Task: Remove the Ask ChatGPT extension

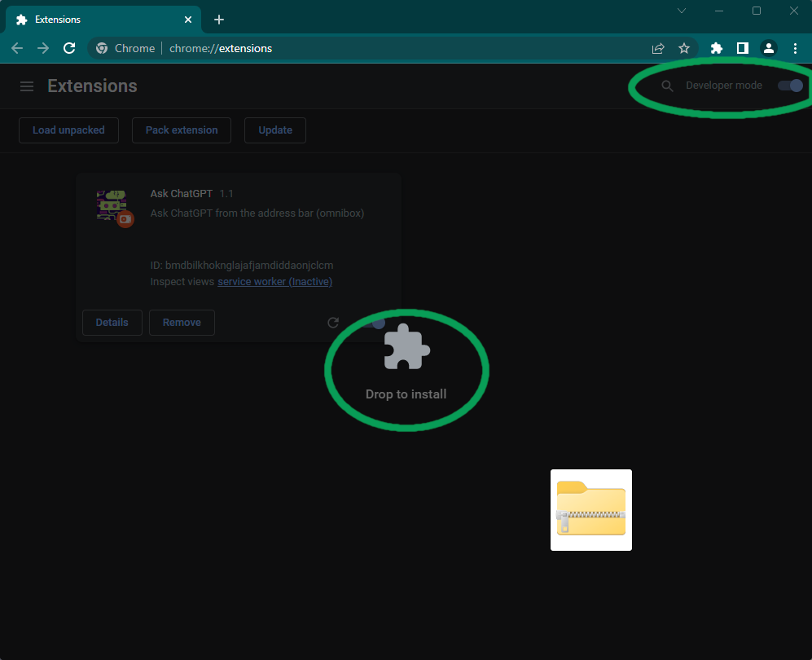Action: pyautogui.click(x=182, y=322)
